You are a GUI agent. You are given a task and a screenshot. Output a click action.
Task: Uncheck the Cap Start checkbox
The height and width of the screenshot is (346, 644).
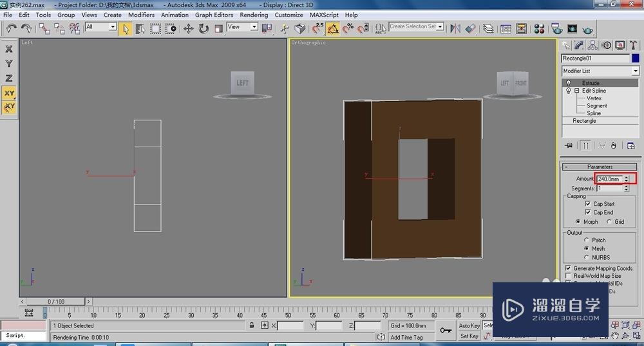click(587, 204)
